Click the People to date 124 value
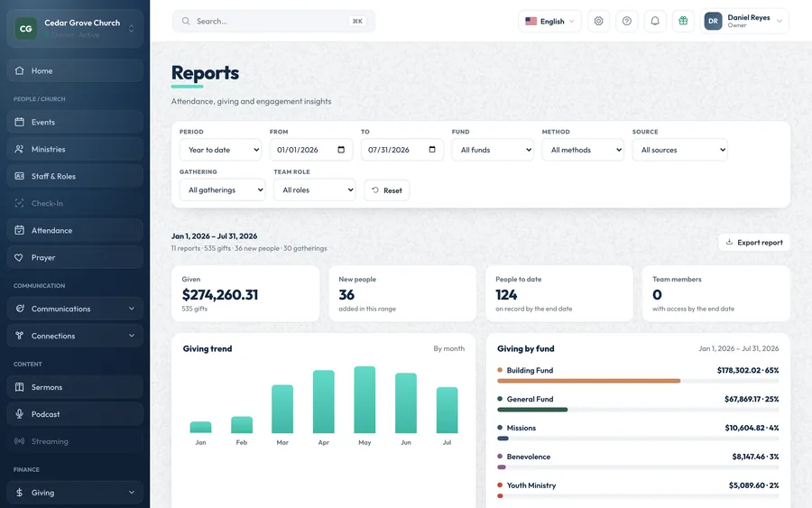 coord(506,295)
